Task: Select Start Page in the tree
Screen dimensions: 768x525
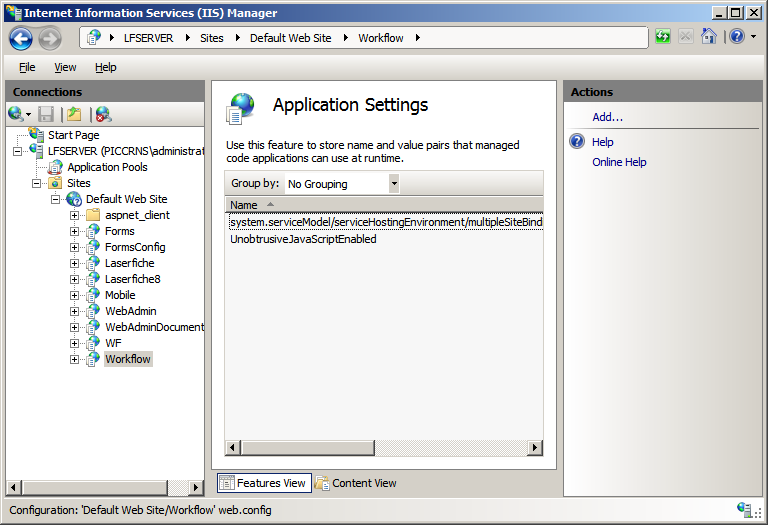Action: click(73, 135)
